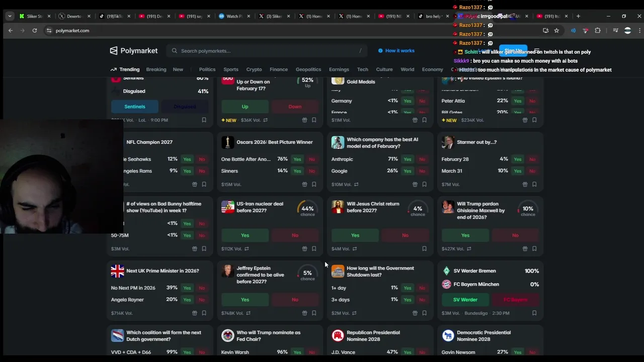The width and height of the screenshot is (644, 362).
Task: Switch to the Sports category
Action: coord(231,69)
